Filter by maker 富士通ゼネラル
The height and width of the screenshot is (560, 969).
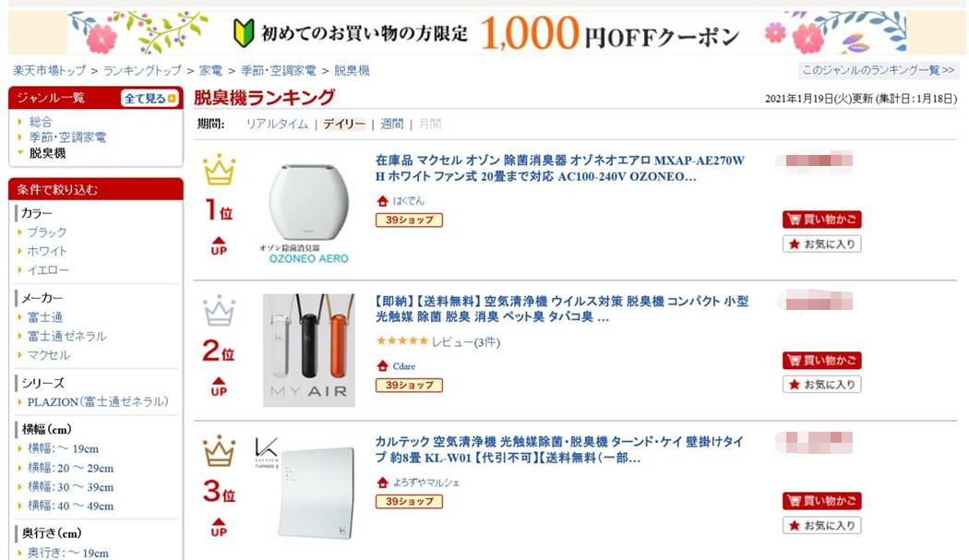[x=66, y=336]
